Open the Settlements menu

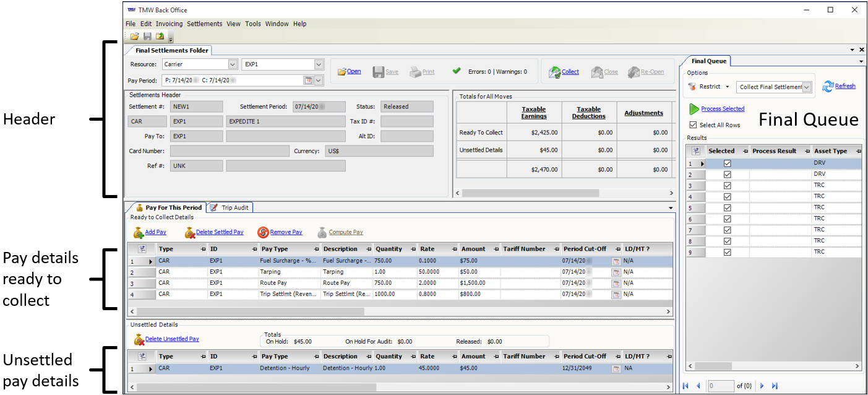pos(204,24)
